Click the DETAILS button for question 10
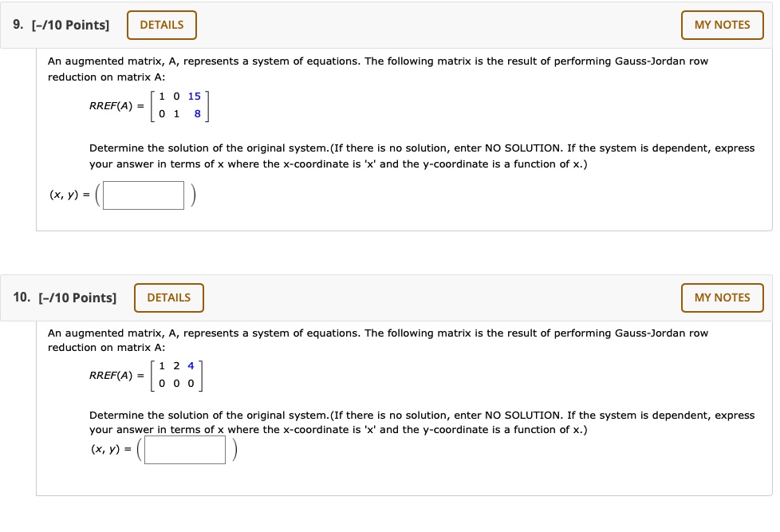 [x=168, y=298]
